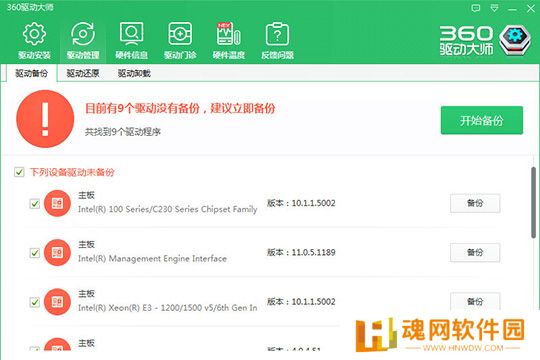Select the 驱动备份 tab
The width and height of the screenshot is (540, 360).
(x=31, y=73)
